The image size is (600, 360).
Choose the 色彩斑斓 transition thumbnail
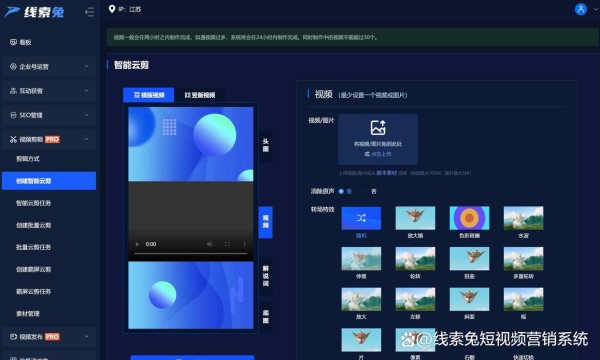pyautogui.click(x=469, y=218)
